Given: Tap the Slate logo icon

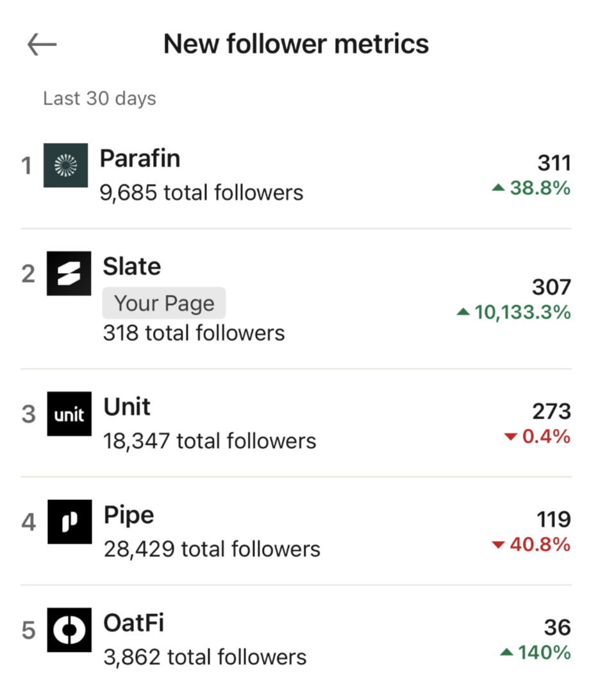Looking at the screenshot, I should pos(69,274).
